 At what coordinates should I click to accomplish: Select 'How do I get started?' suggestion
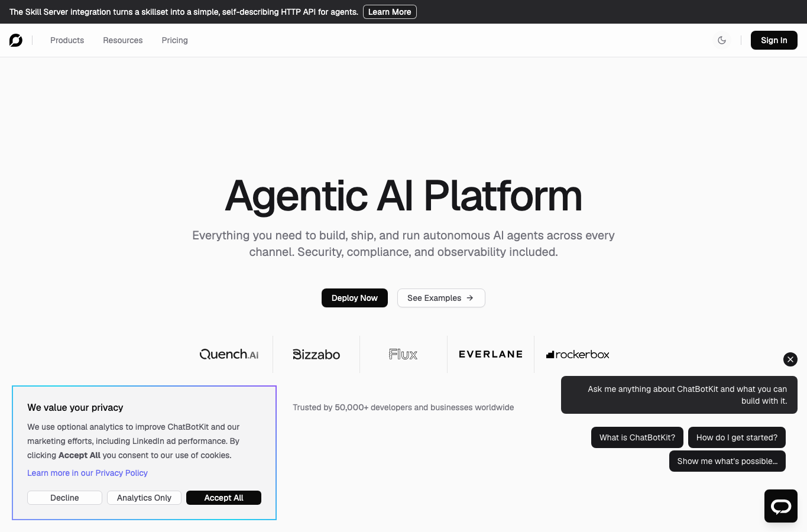coord(737,437)
